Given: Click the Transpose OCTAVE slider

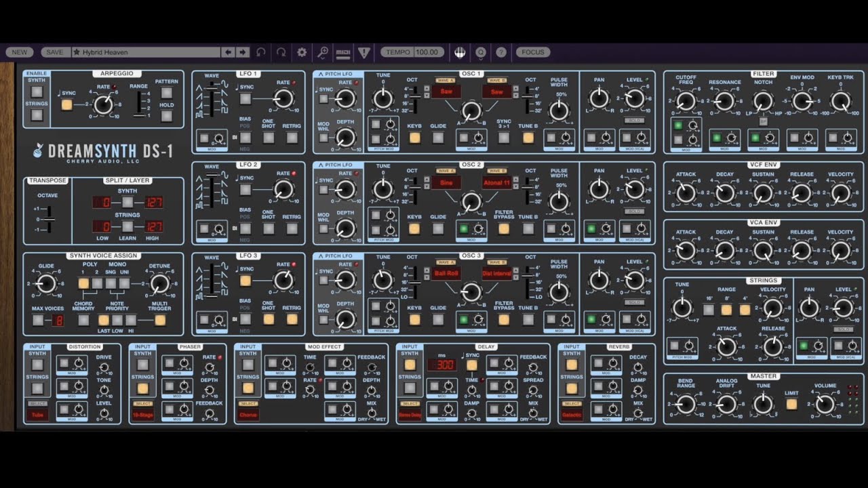Looking at the screenshot, I should [x=48, y=220].
